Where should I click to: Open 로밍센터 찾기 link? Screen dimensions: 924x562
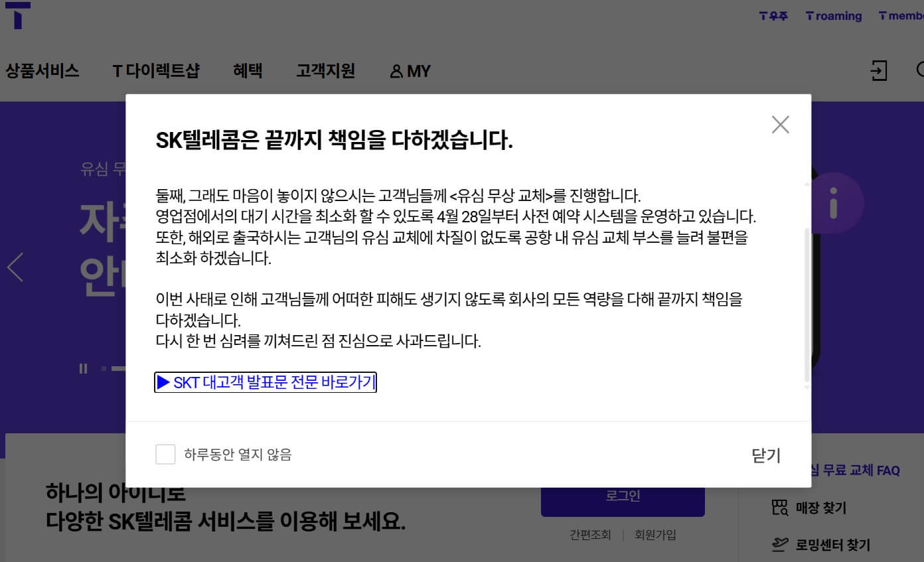pos(833,545)
